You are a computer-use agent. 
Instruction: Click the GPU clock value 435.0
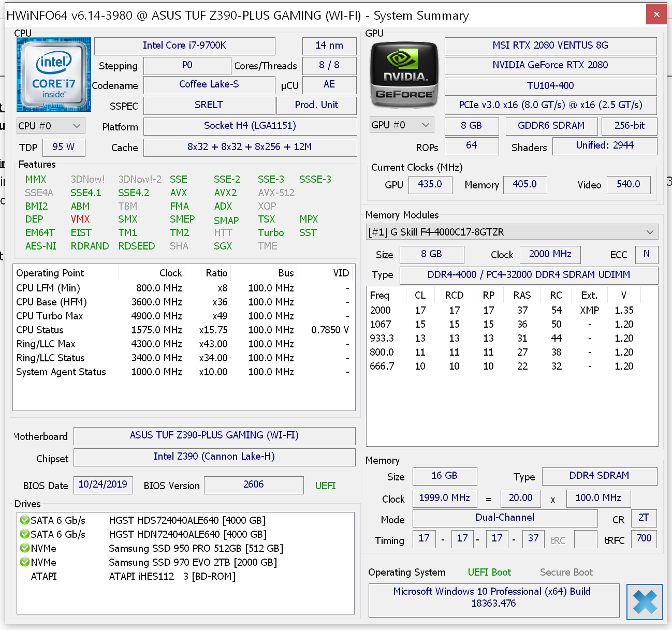click(x=430, y=185)
